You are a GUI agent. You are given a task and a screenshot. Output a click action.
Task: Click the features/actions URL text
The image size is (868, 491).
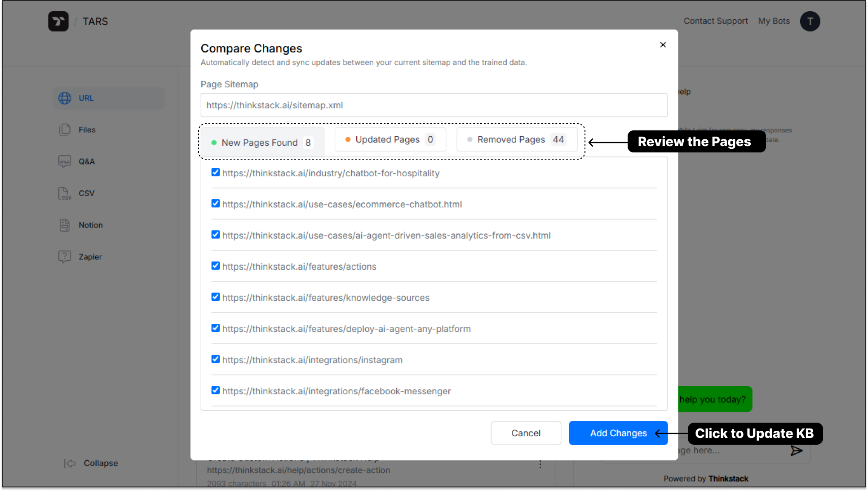point(299,267)
